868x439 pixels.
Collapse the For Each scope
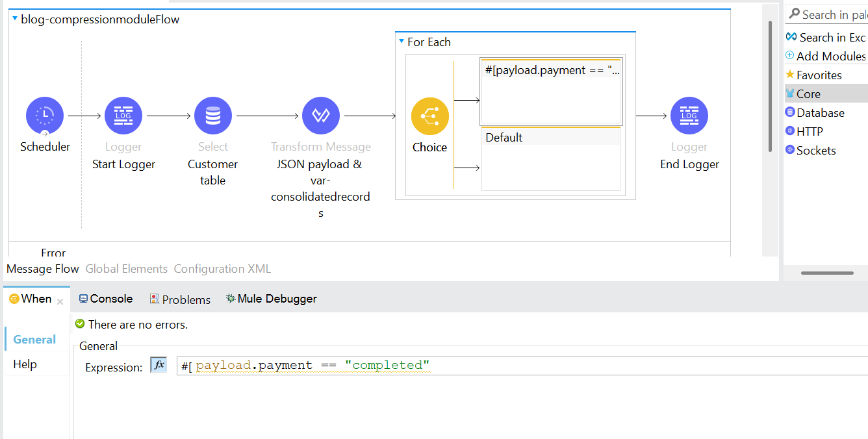click(x=402, y=42)
